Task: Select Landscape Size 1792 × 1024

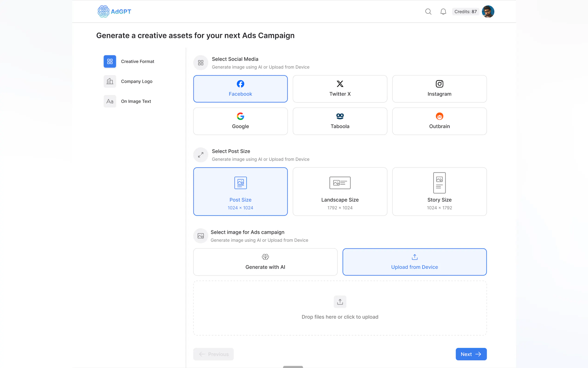Action: (340, 192)
